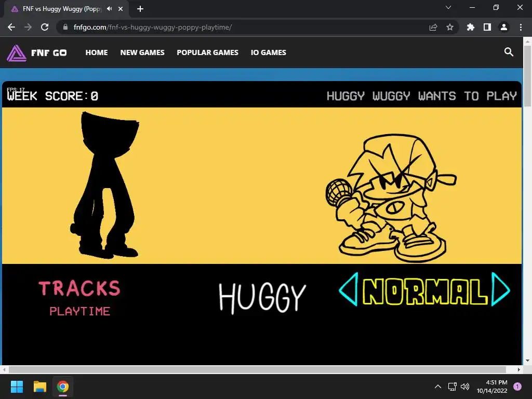Image resolution: width=532 pixels, height=399 pixels.
Task: Open the Chrome three-dot menu
Action: (x=521, y=27)
